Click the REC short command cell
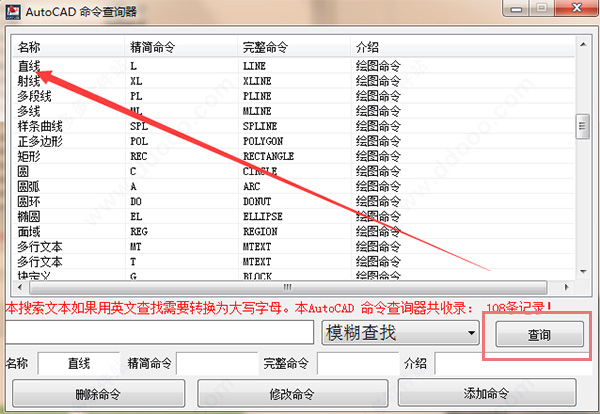This screenshot has width=600, height=414. tap(139, 156)
